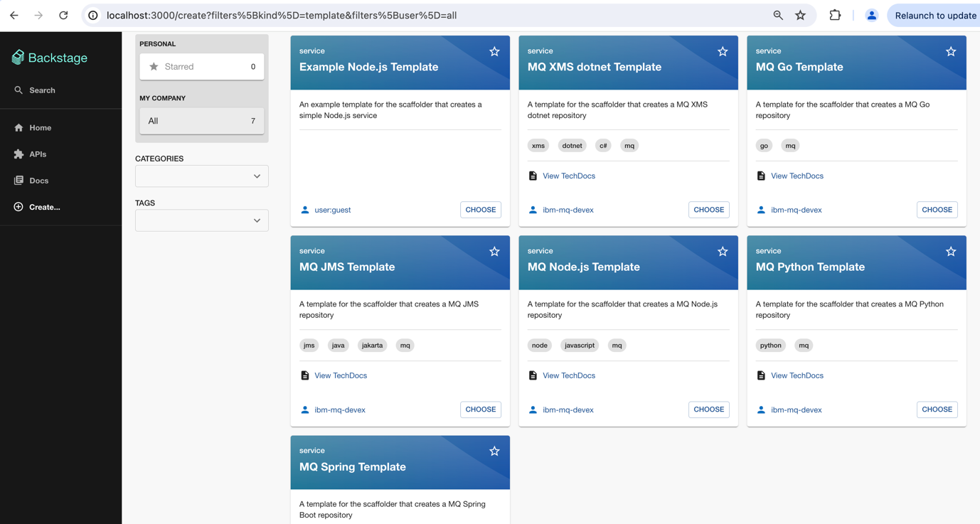The height and width of the screenshot is (524, 980).
Task: Reload the page
Action: click(63, 15)
